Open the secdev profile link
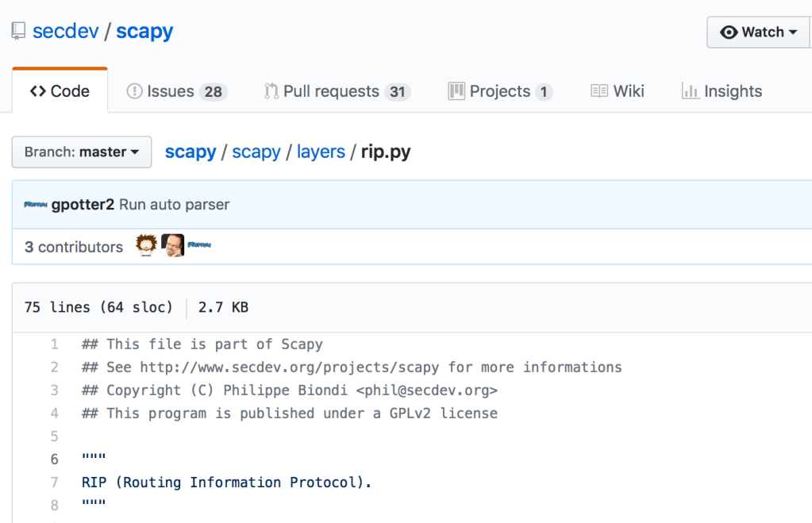Screen dimensions: 812x523 point(65,30)
